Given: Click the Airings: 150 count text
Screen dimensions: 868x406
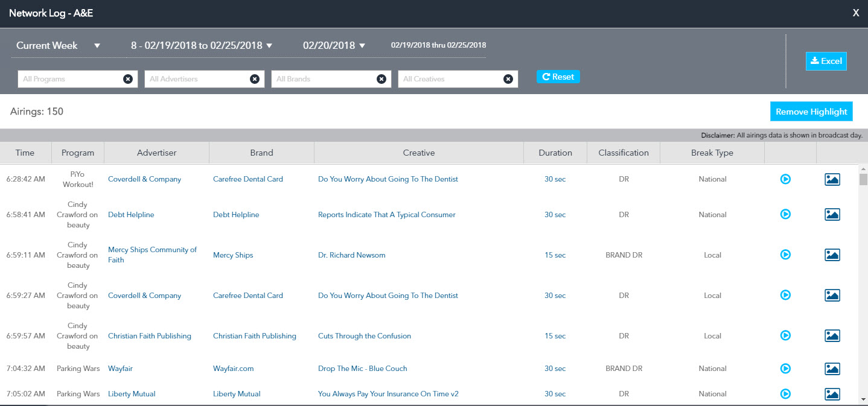Looking at the screenshot, I should tap(37, 112).
